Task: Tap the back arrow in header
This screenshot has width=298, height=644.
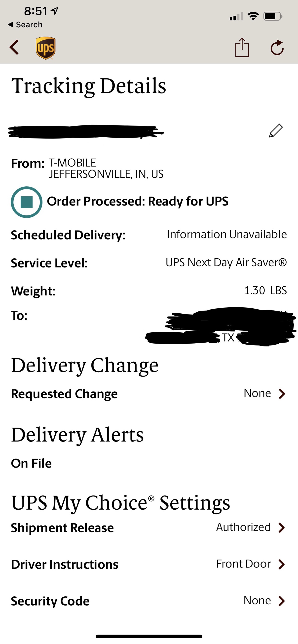Action: click(x=14, y=47)
